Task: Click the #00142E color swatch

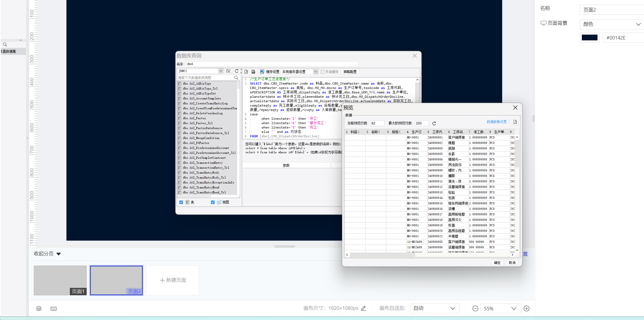Action: pyautogui.click(x=590, y=38)
